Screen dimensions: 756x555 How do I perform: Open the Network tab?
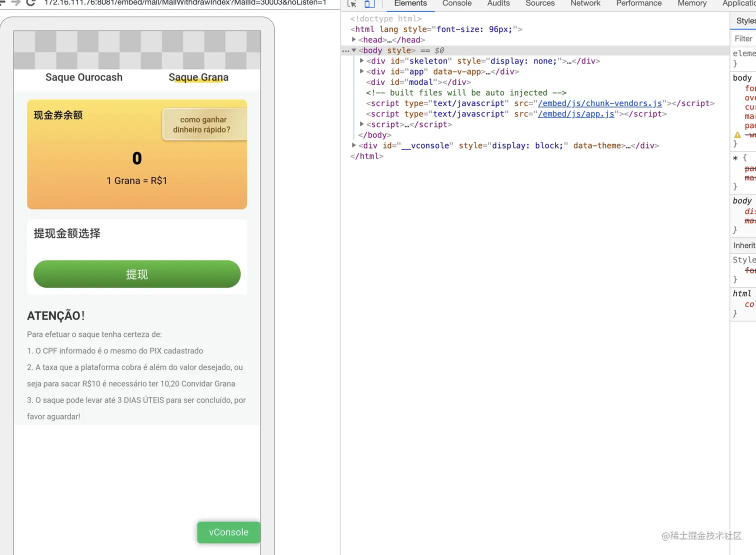tap(585, 3)
